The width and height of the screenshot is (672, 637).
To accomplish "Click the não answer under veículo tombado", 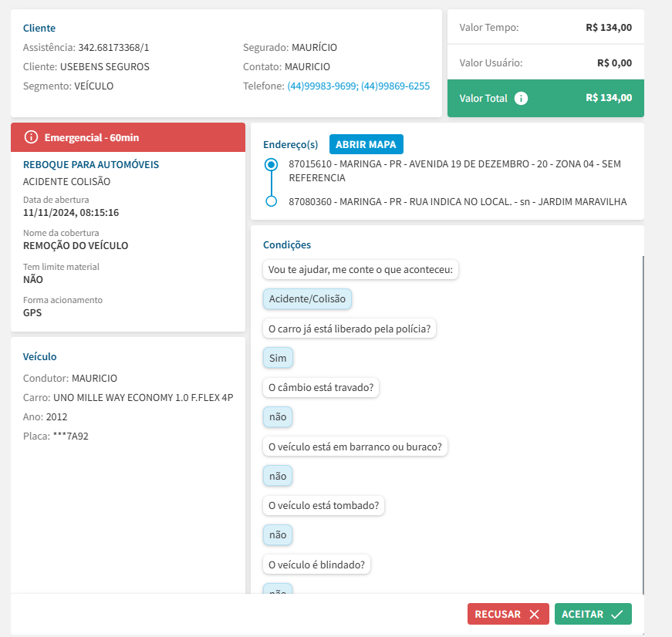I will pyautogui.click(x=278, y=534).
